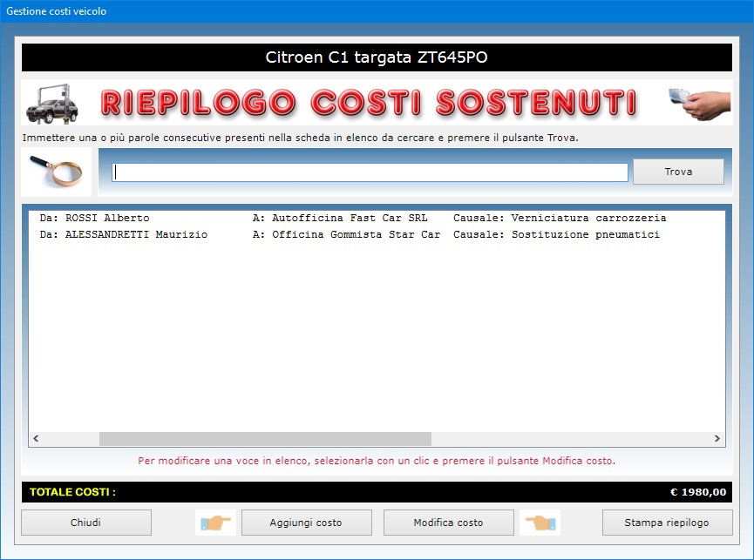Click the RIEPILOGO COSTI SOSTENUTI banner title

tap(369, 103)
